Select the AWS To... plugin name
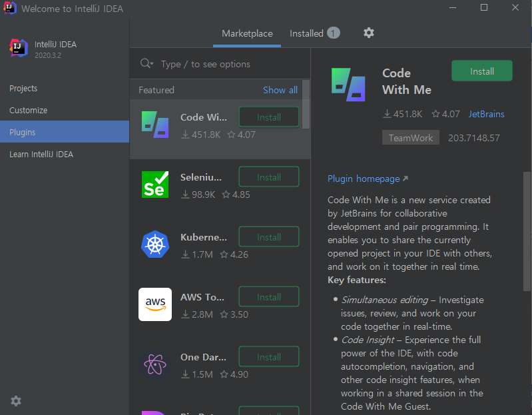 [202, 297]
